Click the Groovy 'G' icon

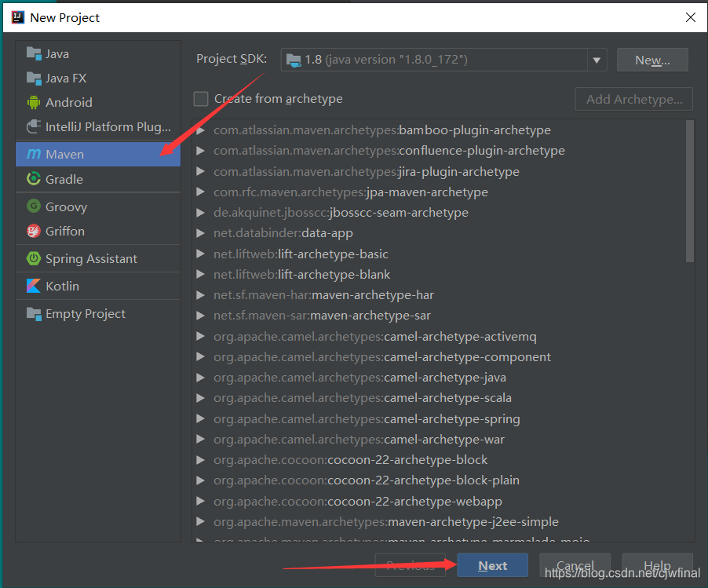click(34, 206)
